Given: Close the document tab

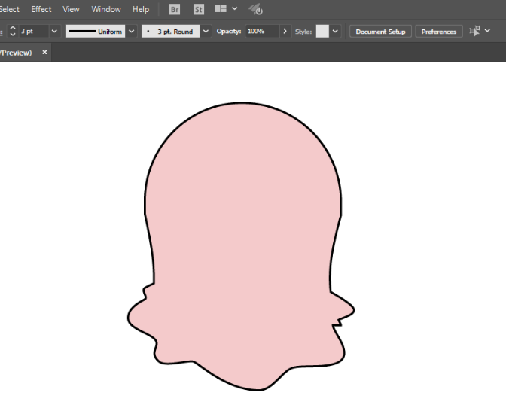Looking at the screenshot, I should coord(44,53).
